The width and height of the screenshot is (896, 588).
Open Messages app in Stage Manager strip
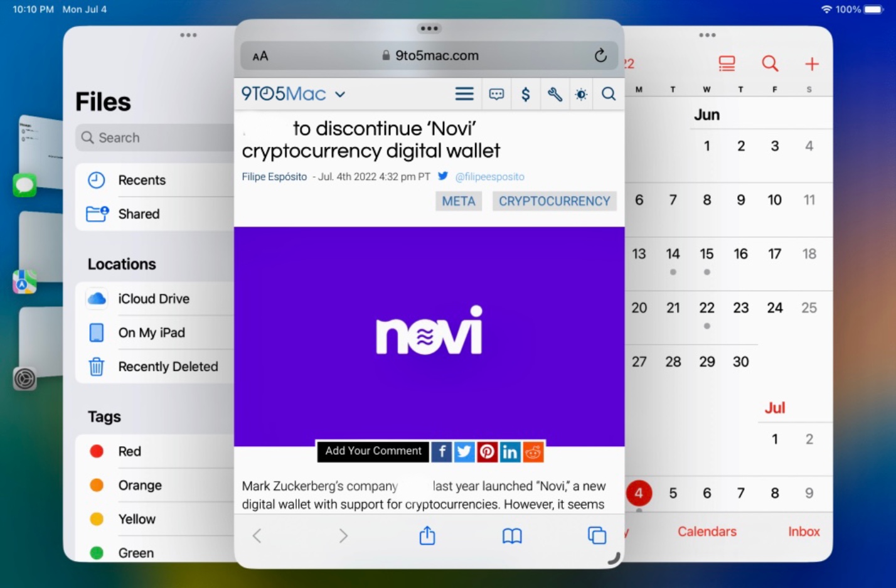(x=24, y=185)
